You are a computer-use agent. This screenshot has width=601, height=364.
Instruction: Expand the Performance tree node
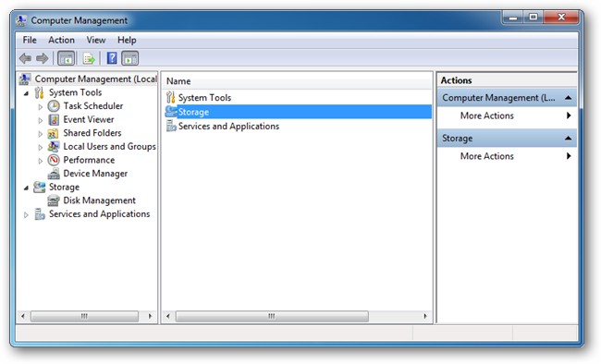click(41, 161)
